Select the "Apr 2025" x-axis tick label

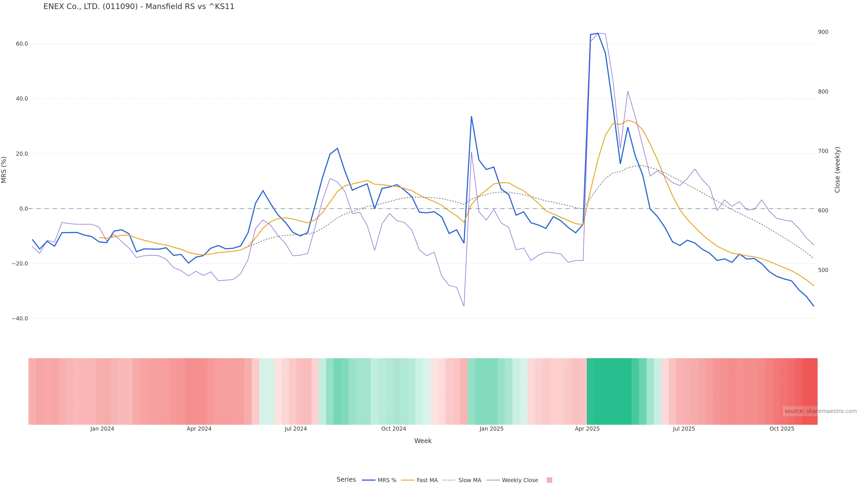click(x=587, y=429)
